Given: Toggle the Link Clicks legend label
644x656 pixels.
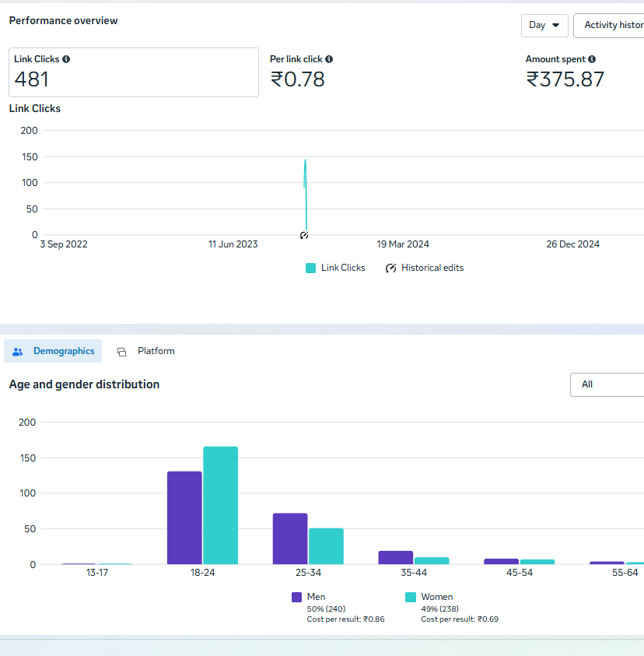Looking at the screenshot, I should (x=343, y=268).
